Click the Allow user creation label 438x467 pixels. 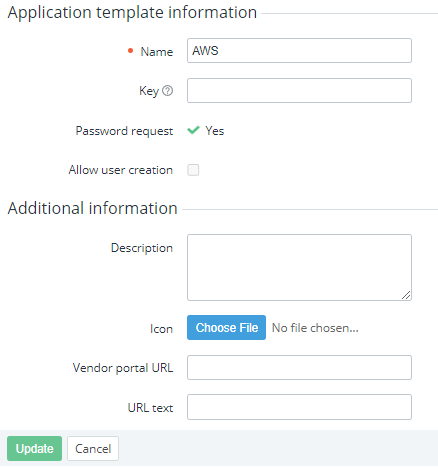(x=121, y=170)
